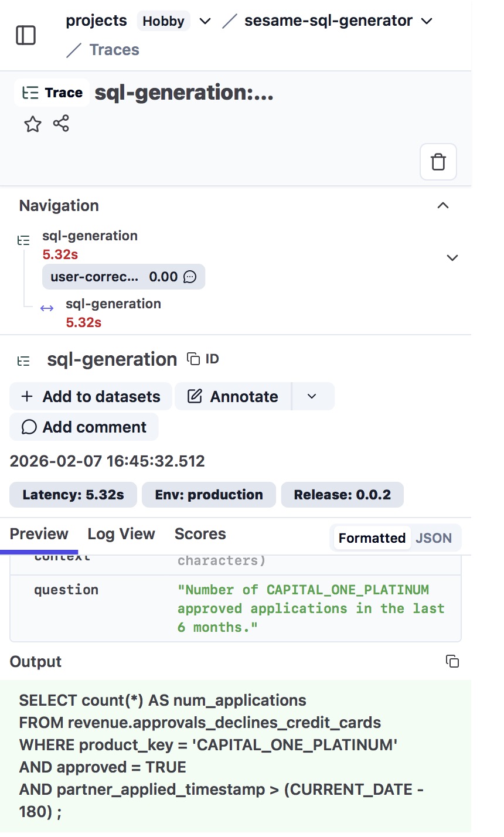Copy the Output content
504x837 pixels.
point(452,661)
